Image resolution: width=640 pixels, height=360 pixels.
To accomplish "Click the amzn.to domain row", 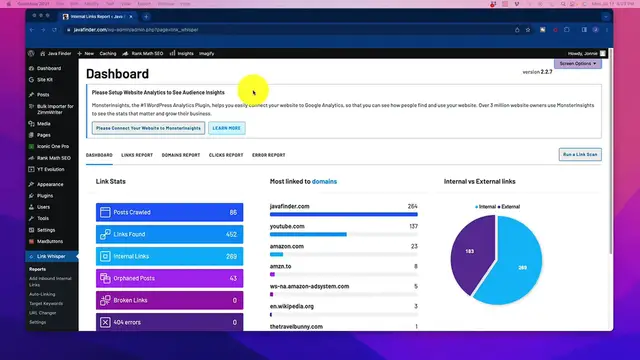I will pyautogui.click(x=344, y=269).
